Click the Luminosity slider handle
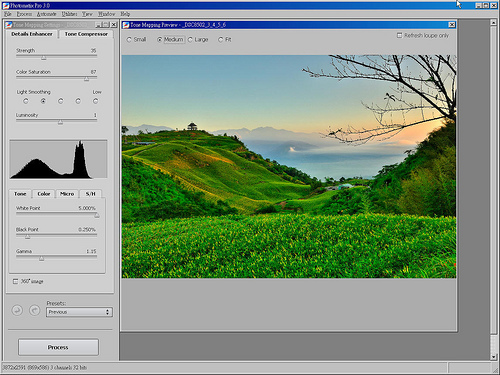This screenshot has height=375, width=500. point(60,122)
